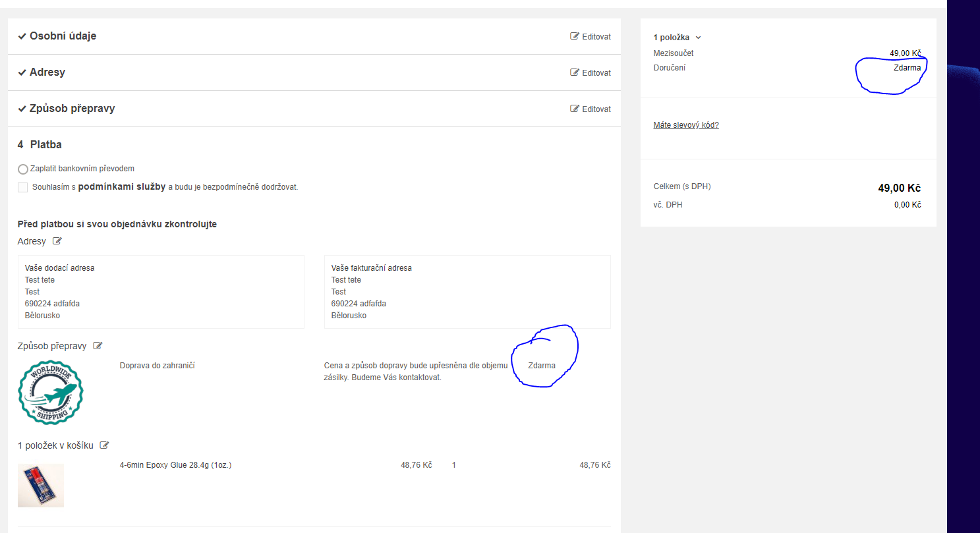Click the product unit price '48,76 Kč' before quantity
This screenshot has height=533, width=980.
[417, 465]
